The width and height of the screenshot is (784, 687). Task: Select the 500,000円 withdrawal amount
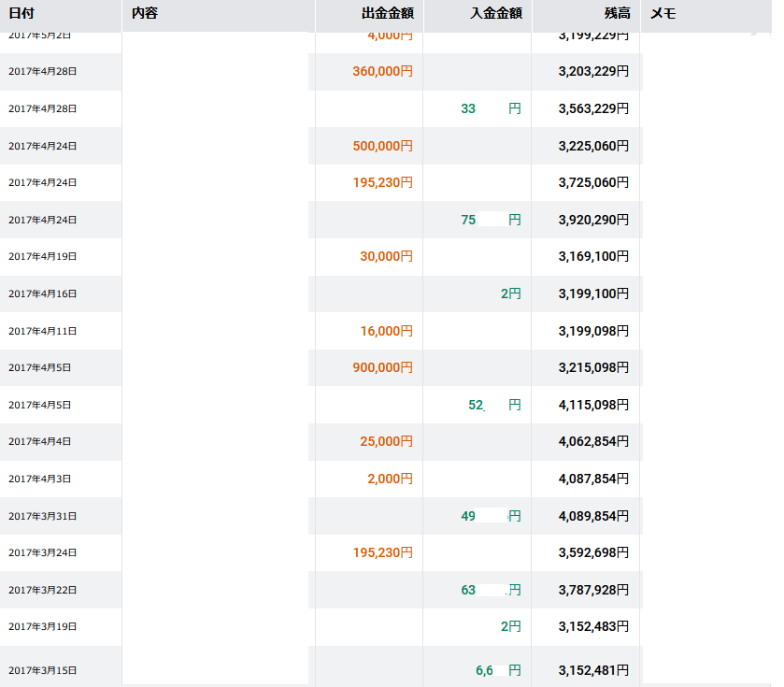pyautogui.click(x=382, y=146)
